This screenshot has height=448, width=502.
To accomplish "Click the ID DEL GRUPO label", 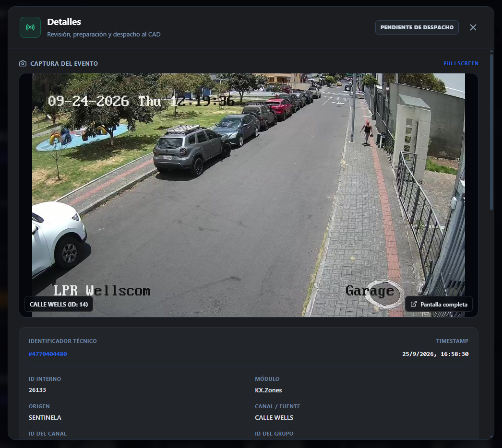I will pos(274,434).
